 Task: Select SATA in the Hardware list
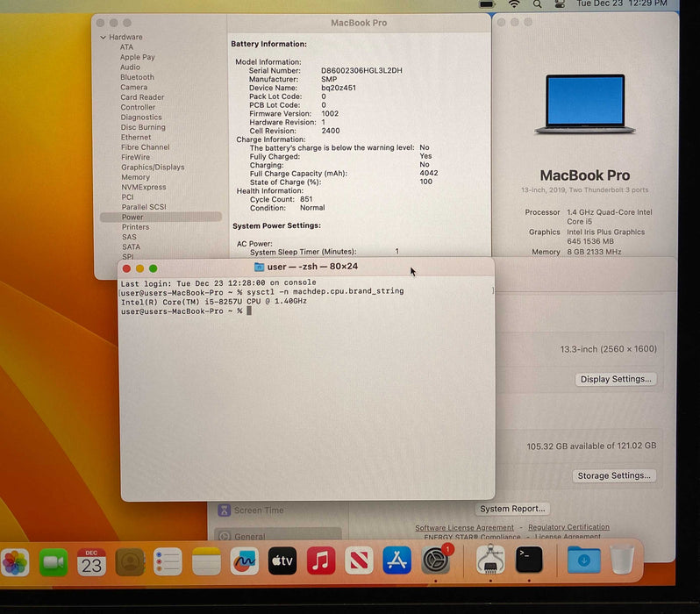pyautogui.click(x=132, y=247)
